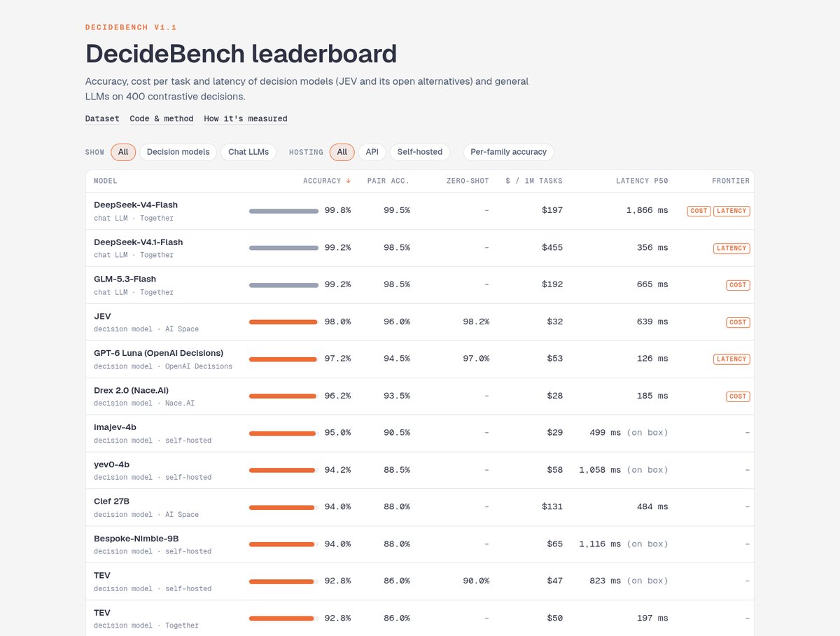Click the JEV accuracy bar
The image size is (840, 636).
283,322
